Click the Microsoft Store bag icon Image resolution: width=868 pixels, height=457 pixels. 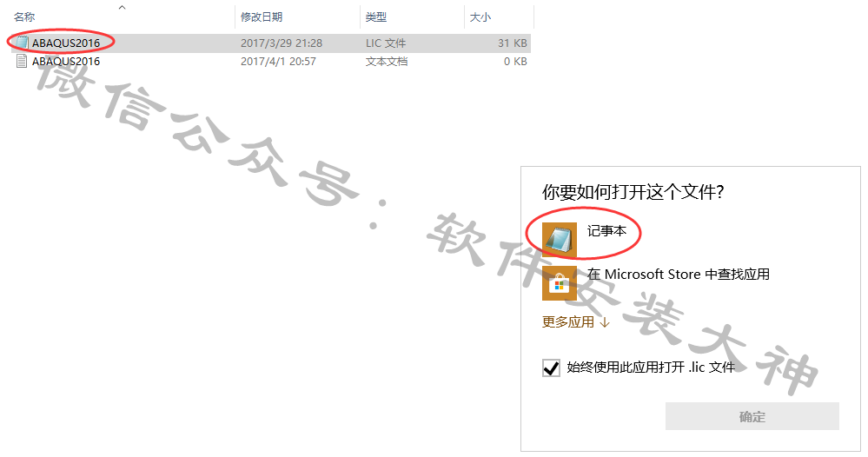pos(559,283)
